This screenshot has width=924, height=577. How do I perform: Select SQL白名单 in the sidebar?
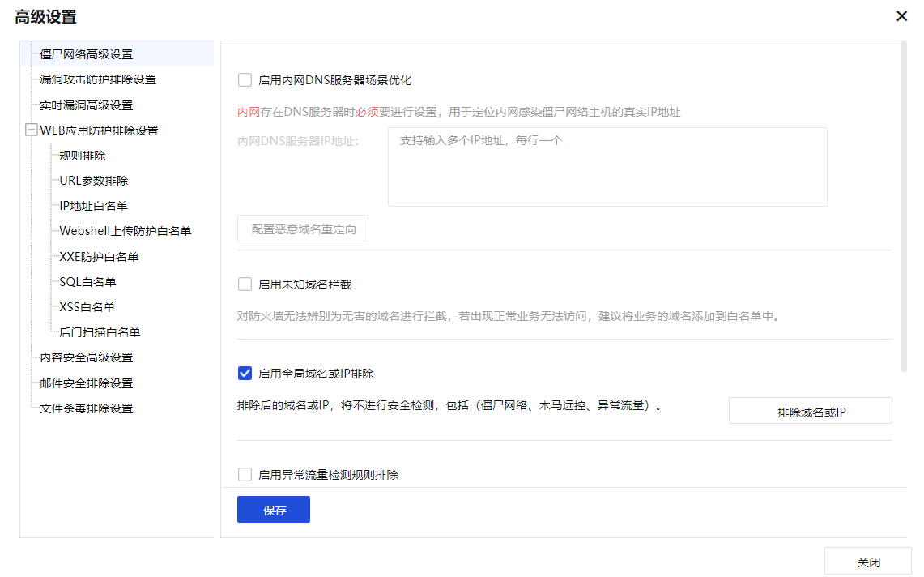(x=87, y=282)
